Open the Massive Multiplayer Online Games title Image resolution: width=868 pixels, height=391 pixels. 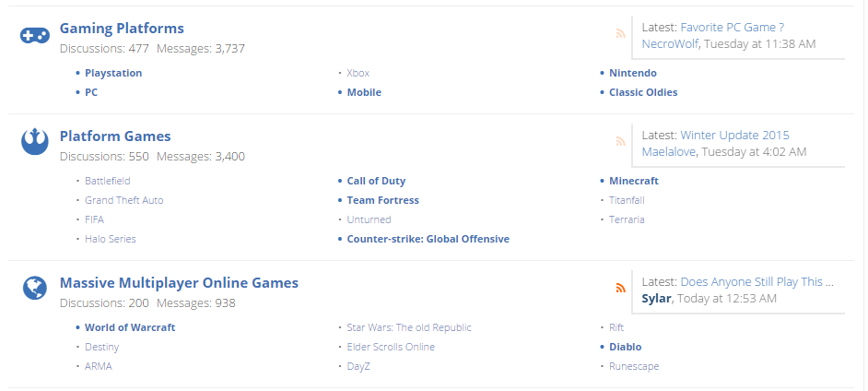coord(179,282)
